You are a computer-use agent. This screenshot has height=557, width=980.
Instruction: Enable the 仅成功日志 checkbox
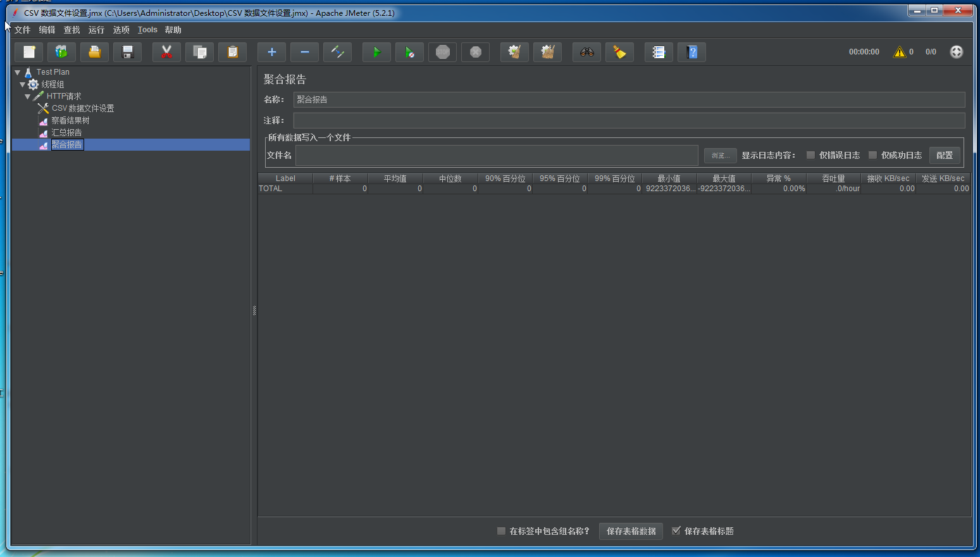point(872,155)
